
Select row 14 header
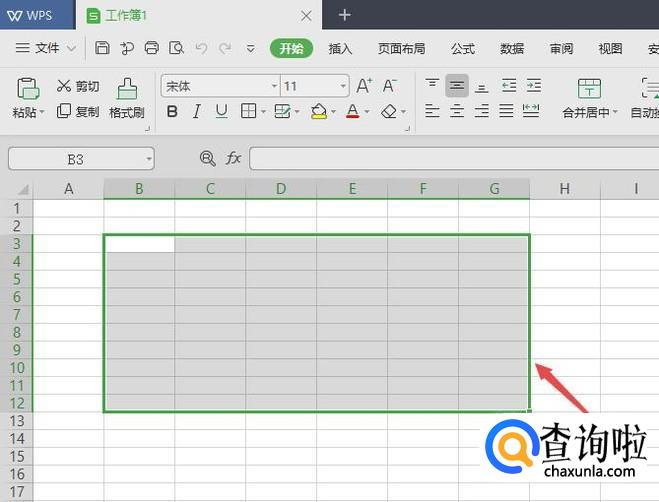(x=17, y=439)
